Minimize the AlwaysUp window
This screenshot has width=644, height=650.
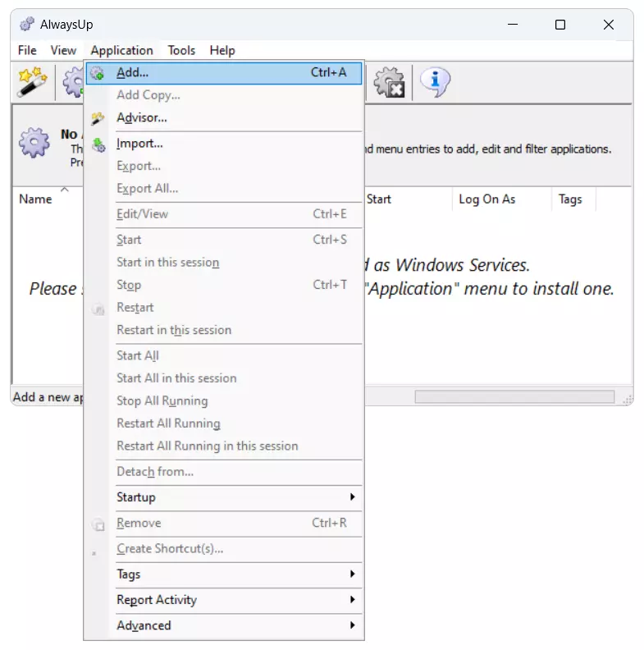point(513,25)
